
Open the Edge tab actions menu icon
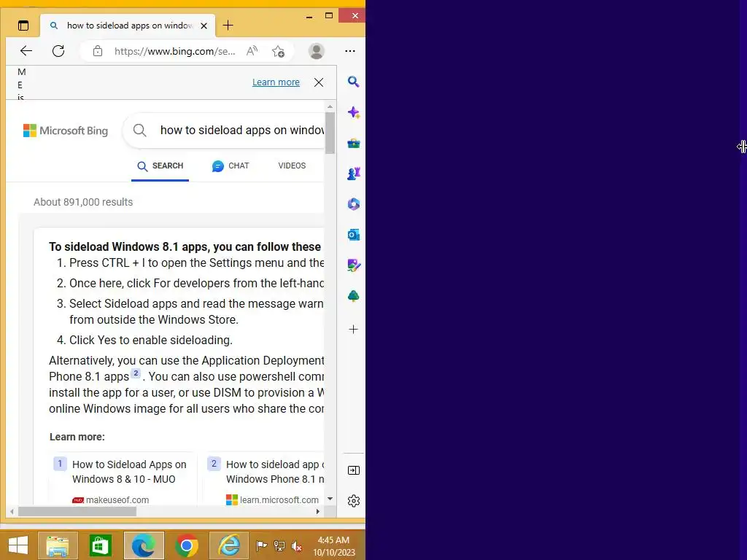pyautogui.click(x=23, y=26)
